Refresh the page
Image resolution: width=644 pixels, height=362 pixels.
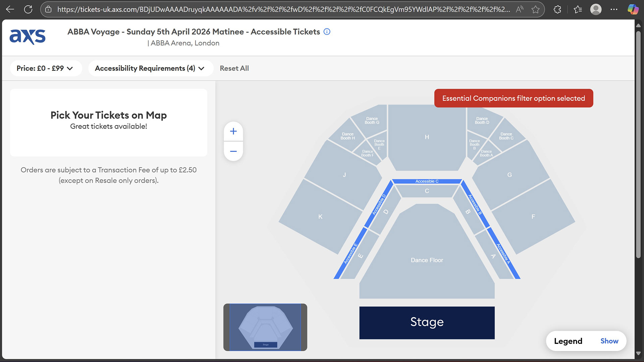tap(28, 9)
